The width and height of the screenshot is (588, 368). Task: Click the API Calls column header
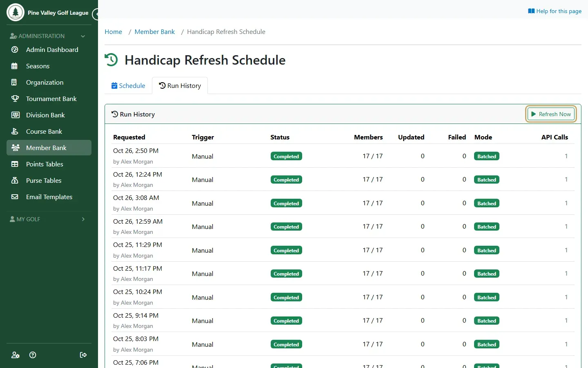point(555,137)
